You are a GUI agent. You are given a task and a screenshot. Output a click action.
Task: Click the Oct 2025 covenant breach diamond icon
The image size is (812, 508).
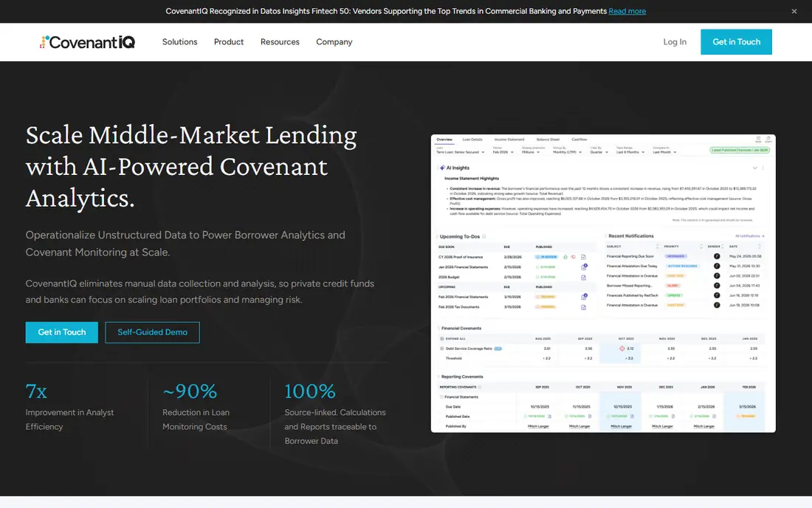pyautogui.click(x=622, y=349)
